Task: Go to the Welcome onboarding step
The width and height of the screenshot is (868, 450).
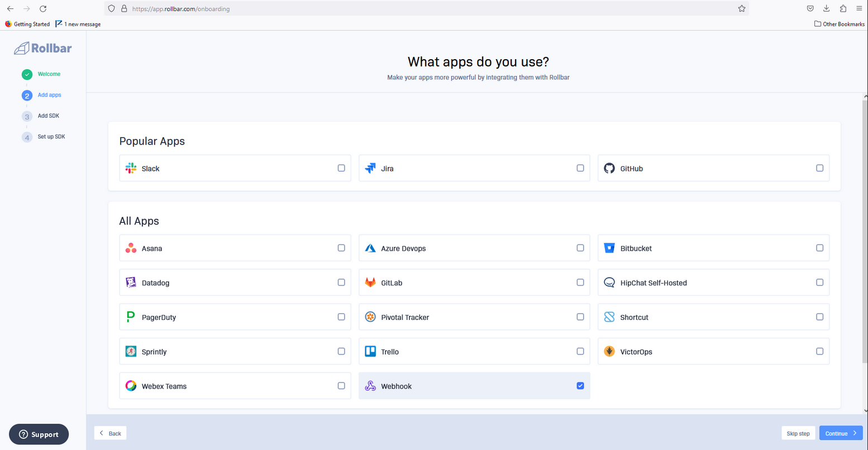Action: click(41, 74)
